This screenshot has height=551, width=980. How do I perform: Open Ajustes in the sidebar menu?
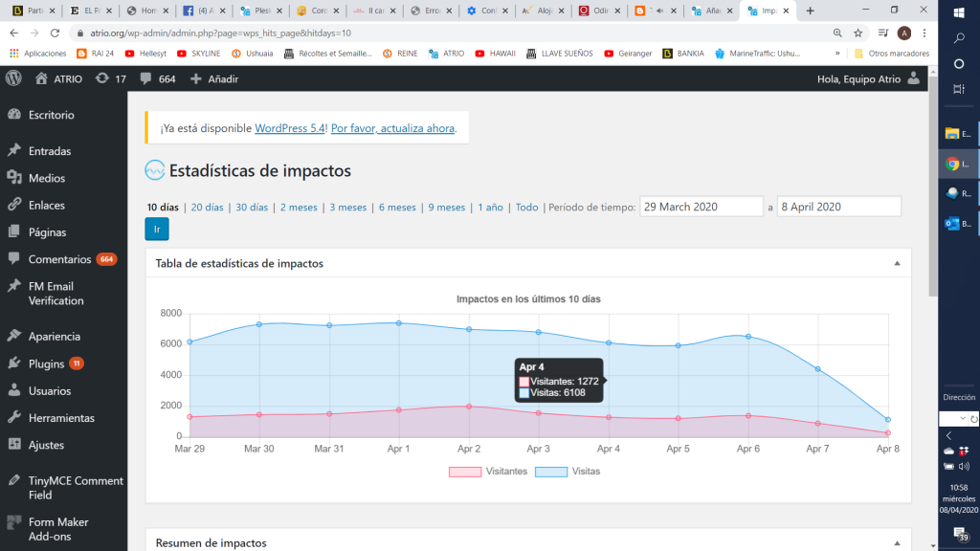[46, 445]
